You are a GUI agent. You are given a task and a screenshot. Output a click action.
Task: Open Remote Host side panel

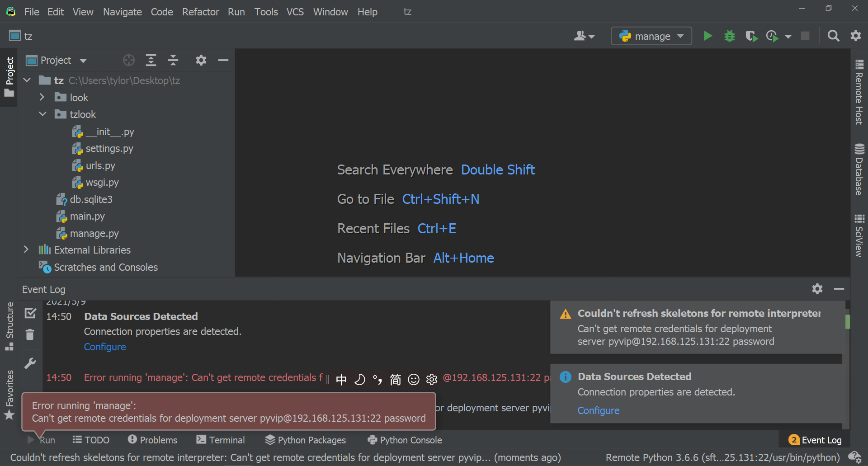tap(859, 92)
